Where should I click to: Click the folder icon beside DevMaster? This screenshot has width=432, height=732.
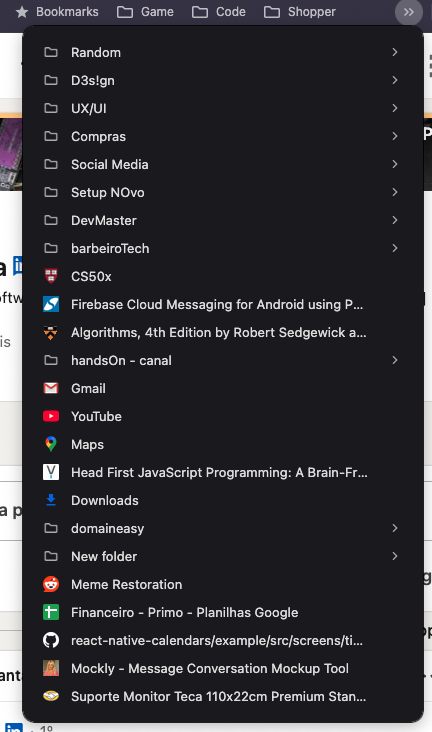[51, 220]
